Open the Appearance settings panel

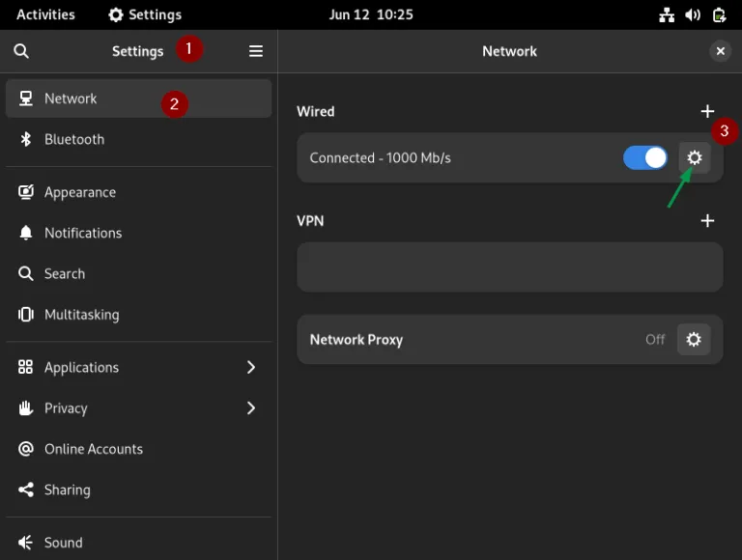tap(138, 192)
